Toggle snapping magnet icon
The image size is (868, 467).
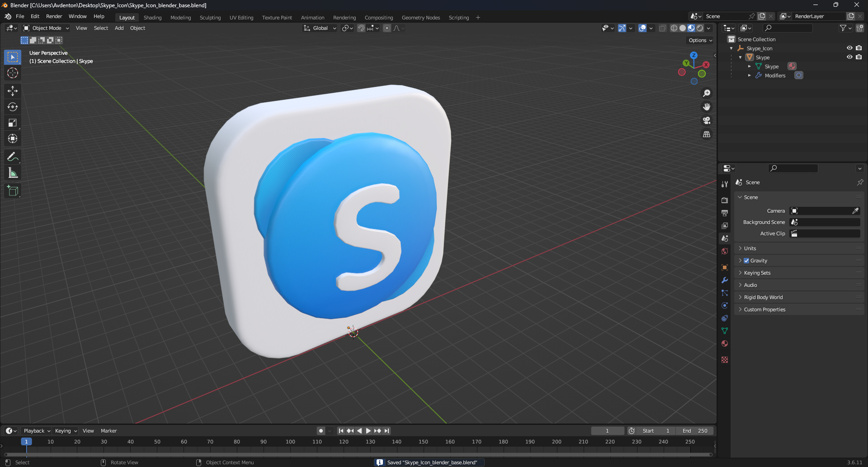point(361,28)
